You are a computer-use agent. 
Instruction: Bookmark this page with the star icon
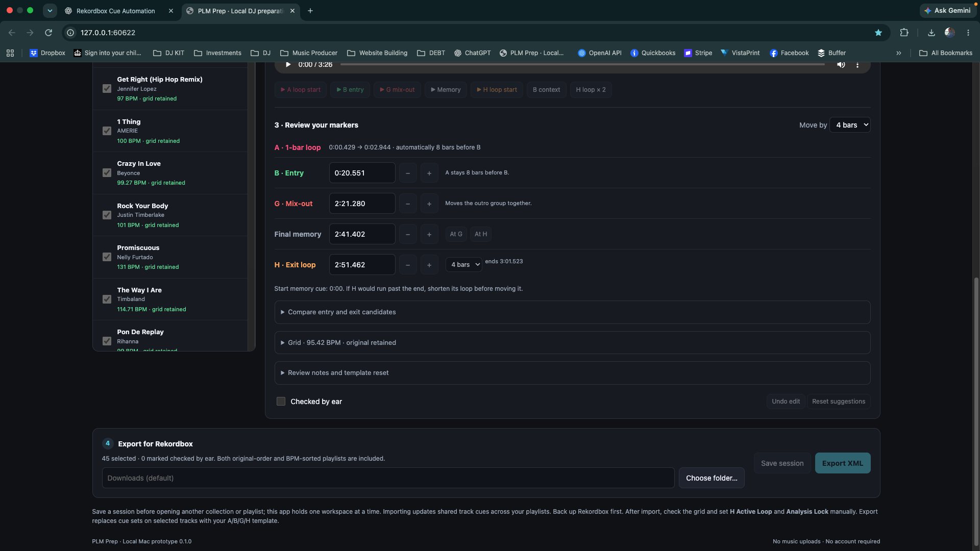click(878, 33)
